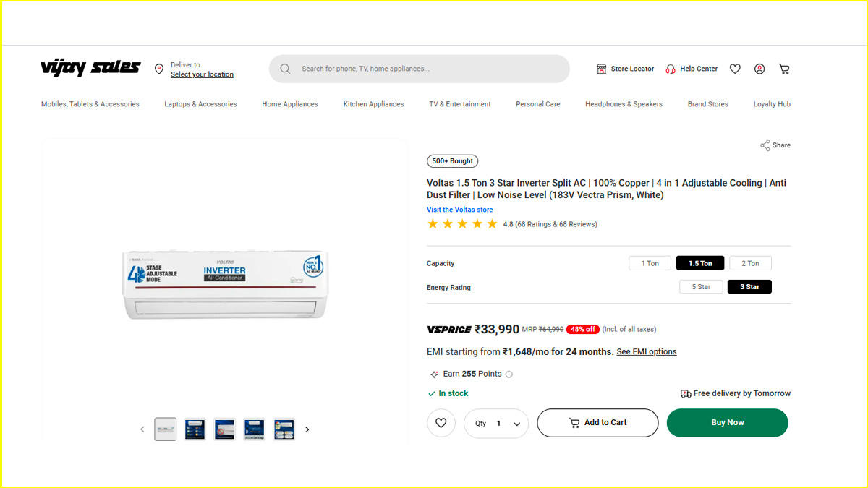Image resolution: width=868 pixels, height=488 pixels.
Task: Click the search magnifier icon
Action: pyautogui.click(x=285, y=69)
